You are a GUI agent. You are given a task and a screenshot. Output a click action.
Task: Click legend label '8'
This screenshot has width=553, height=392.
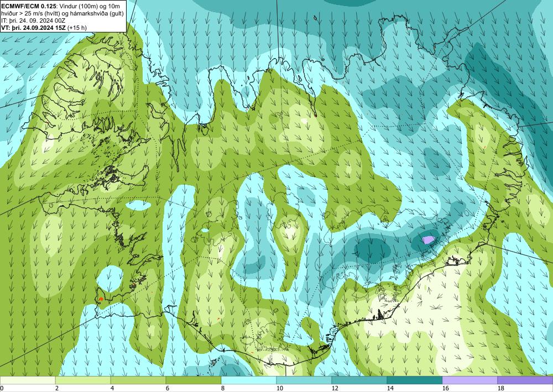tap(223, 389)
